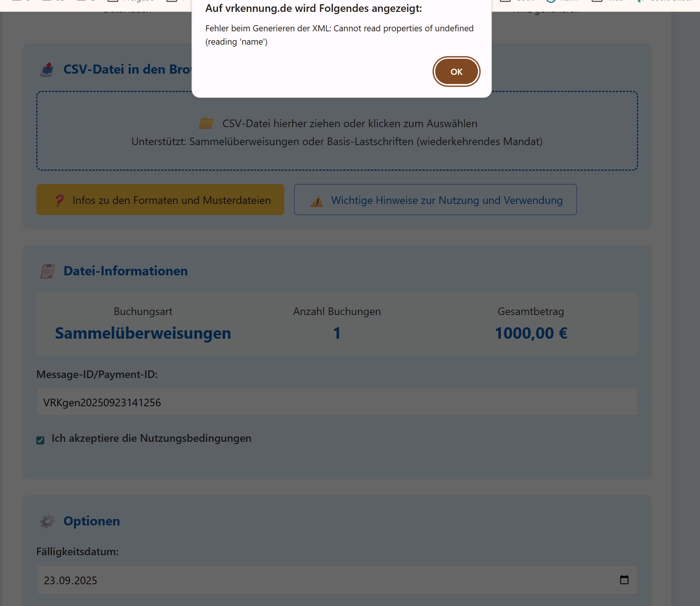
Task: Click the CSV upload icon beside the heading
Action: (x=47, y=69)
